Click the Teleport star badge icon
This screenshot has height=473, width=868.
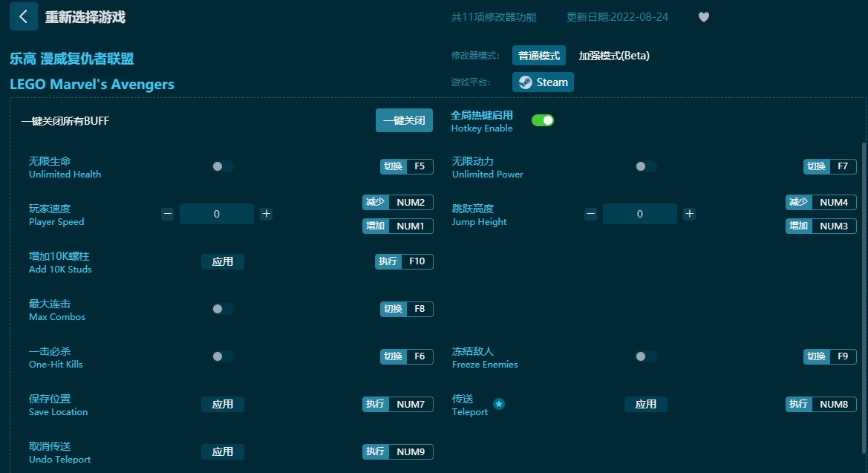coord(499,404)
